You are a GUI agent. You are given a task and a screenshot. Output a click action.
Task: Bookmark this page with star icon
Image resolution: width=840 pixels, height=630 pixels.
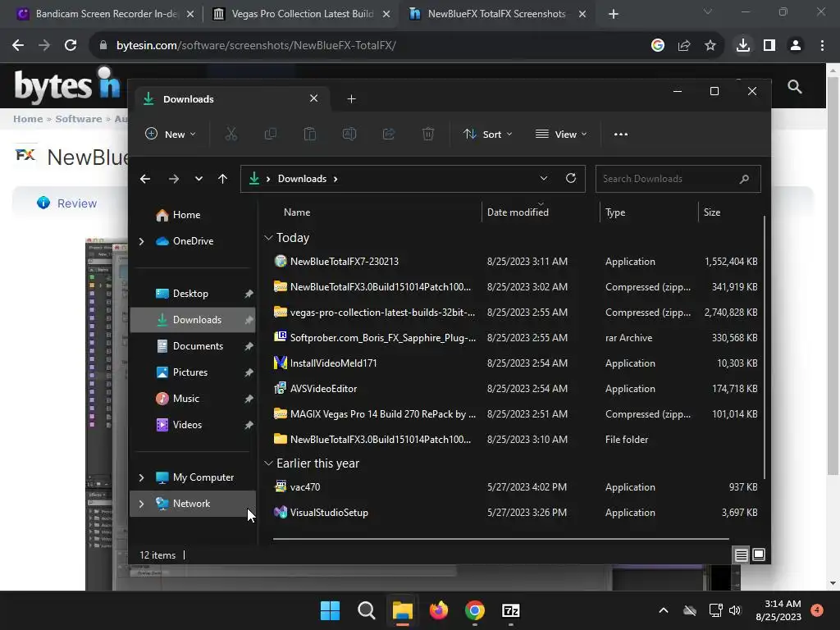click(710, 46)
